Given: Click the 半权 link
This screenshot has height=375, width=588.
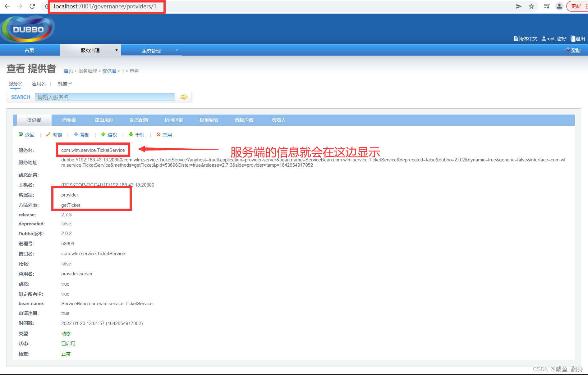Looking at the screenshot, I should pyautogui.click(x=140, y=135).
